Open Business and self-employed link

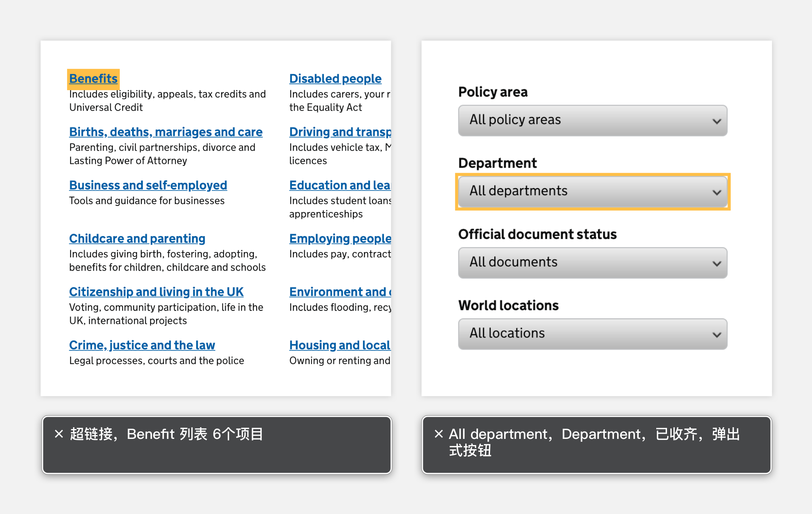pyautogui.click(x=148, y=185)
